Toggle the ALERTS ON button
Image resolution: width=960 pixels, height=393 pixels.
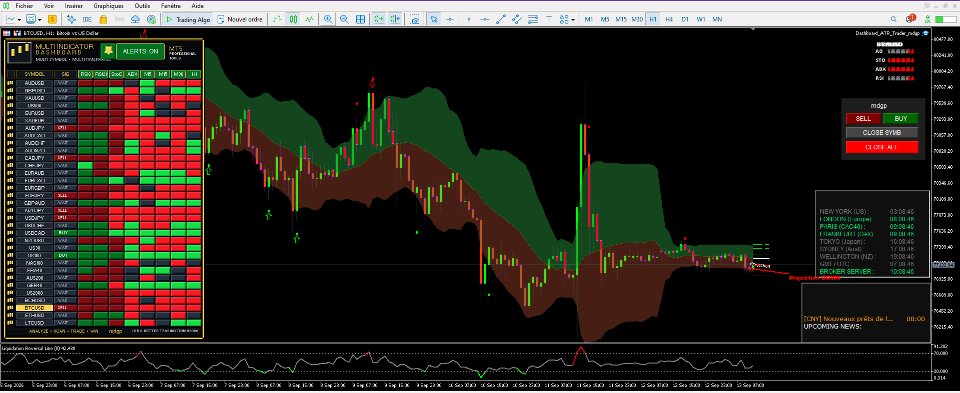[140, 51]
